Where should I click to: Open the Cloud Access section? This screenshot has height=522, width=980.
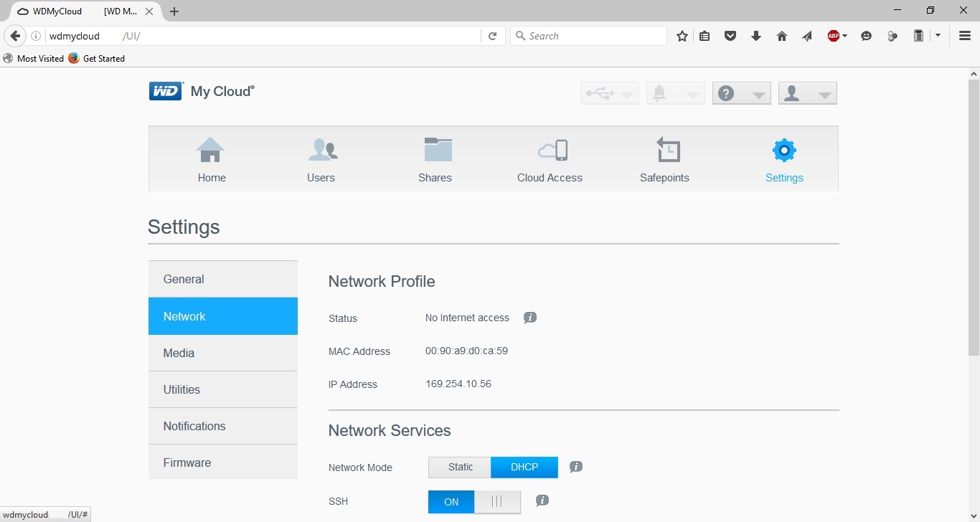(x=550, y=159)
